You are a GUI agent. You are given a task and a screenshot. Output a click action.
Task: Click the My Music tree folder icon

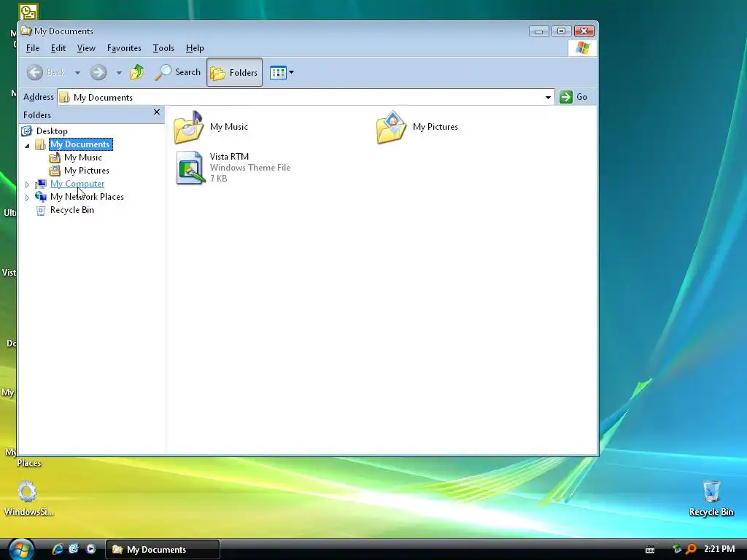pyautogui.click(x=55, y=157)
